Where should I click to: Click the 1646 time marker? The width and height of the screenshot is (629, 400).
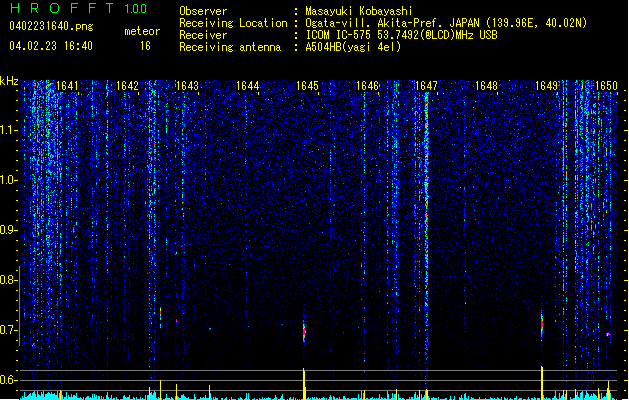[x=367, y=86]
